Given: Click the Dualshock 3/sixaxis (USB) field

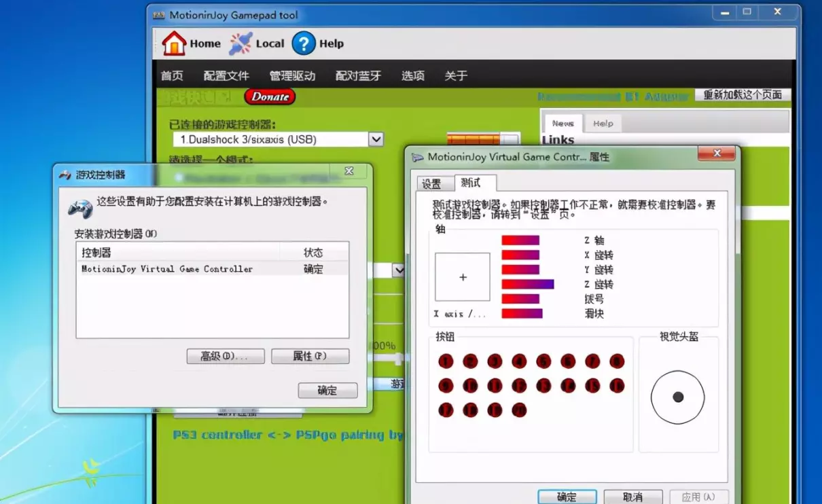Looking at the screenshot, I should (x=270, y=139).
